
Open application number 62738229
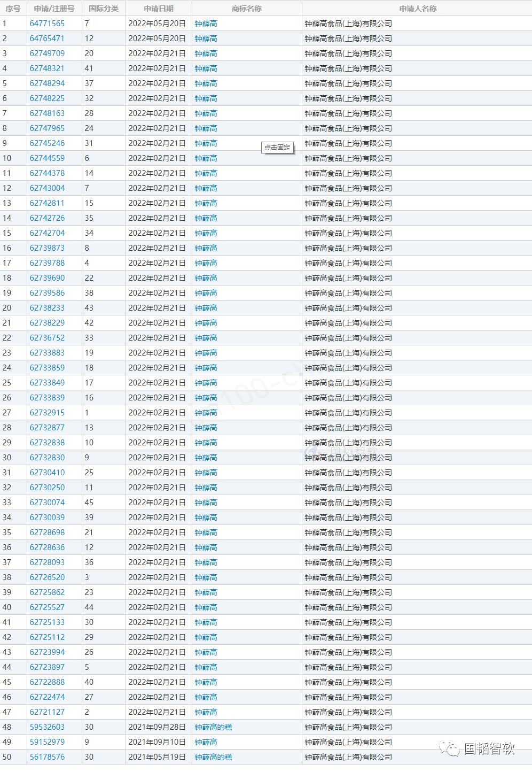click(47, 323)
